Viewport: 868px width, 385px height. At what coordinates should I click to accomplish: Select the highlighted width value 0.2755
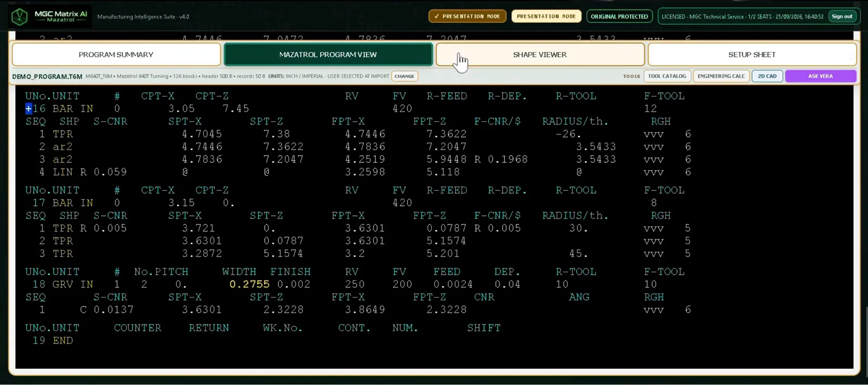tap(249, 284)
